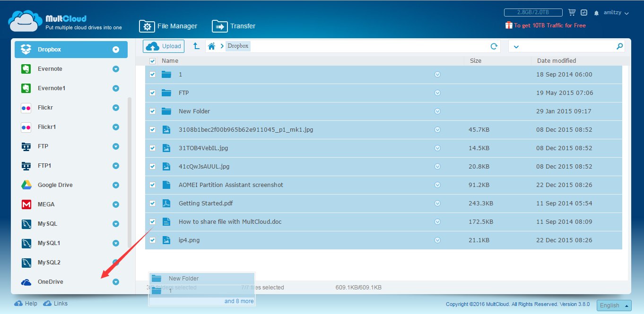Go up one folder level arrow

point(196,46)
